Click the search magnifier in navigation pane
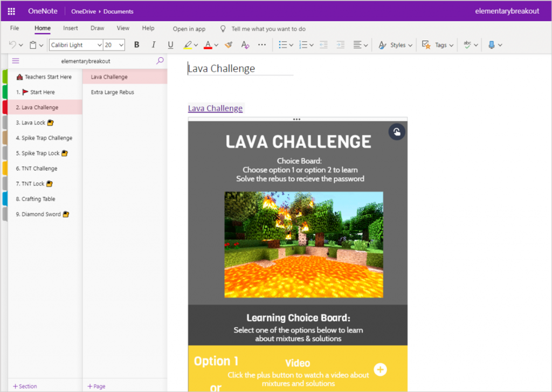The image size is (552, 392). click(x=160, y=61)
